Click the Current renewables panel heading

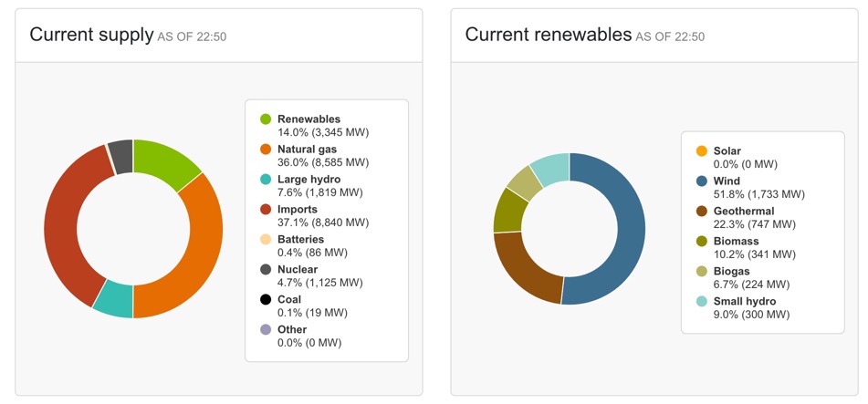(x=548, y=35)
